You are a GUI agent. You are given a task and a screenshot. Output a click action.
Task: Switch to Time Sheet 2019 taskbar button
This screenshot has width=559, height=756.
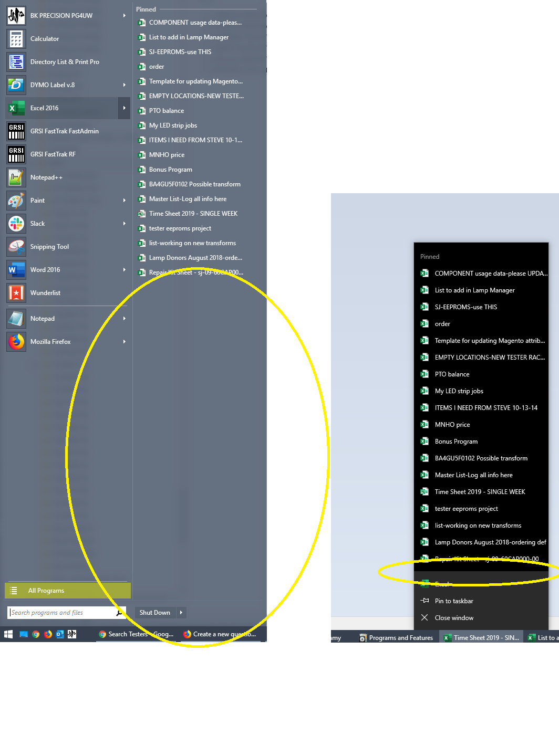pyautogui.click(x=482, y=638)
